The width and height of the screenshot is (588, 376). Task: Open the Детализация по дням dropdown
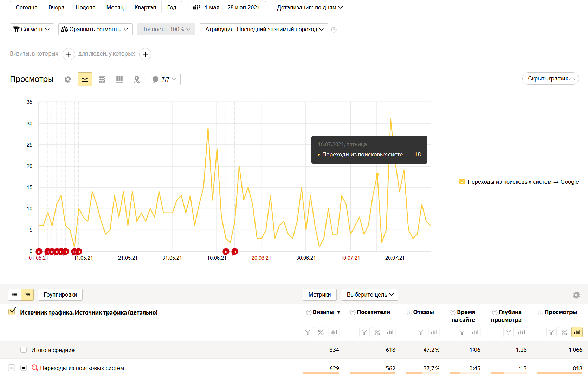[309, 7]
